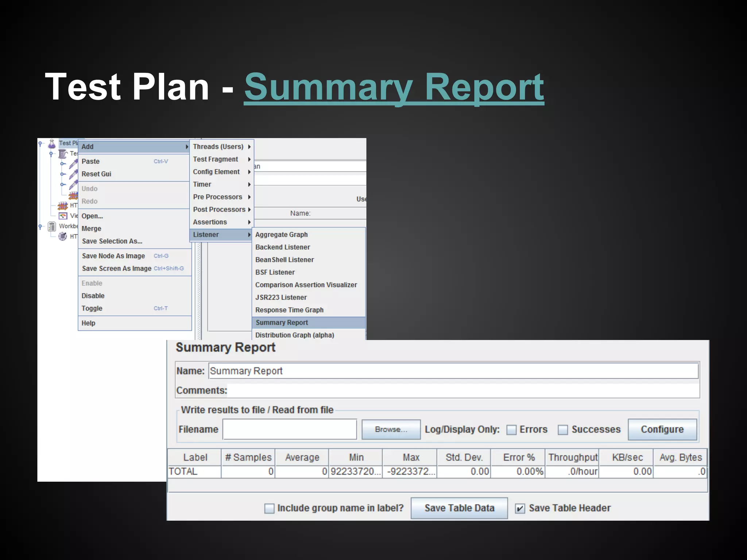Viewport: 747px width, 560px height.
Task: Click the Configure button
Action: 662,429
